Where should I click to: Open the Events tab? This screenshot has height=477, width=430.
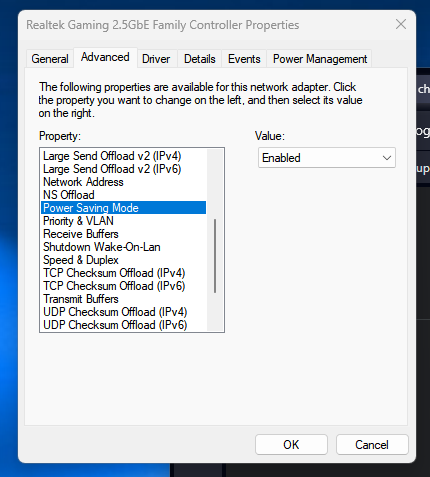[244, 59]
